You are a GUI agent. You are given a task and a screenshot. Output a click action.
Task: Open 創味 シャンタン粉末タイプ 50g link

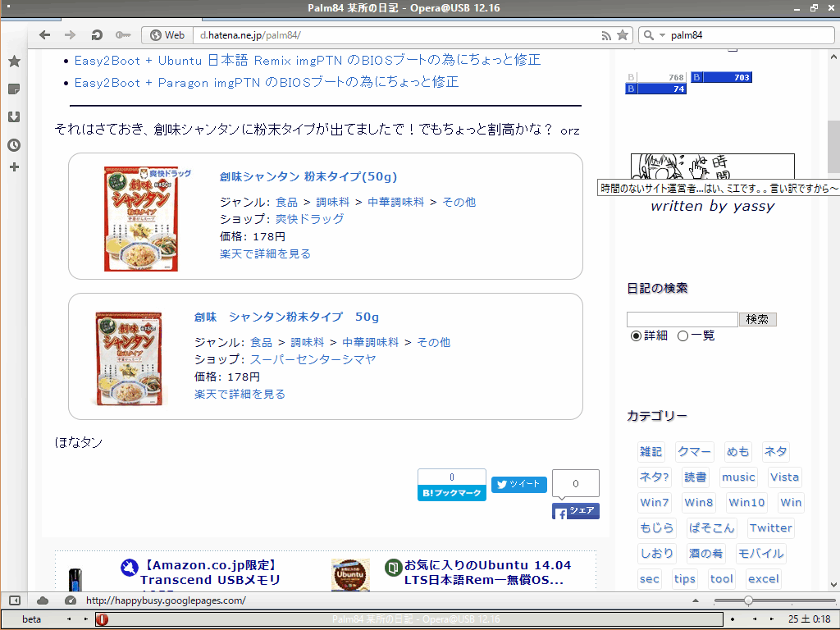[286, 317]
